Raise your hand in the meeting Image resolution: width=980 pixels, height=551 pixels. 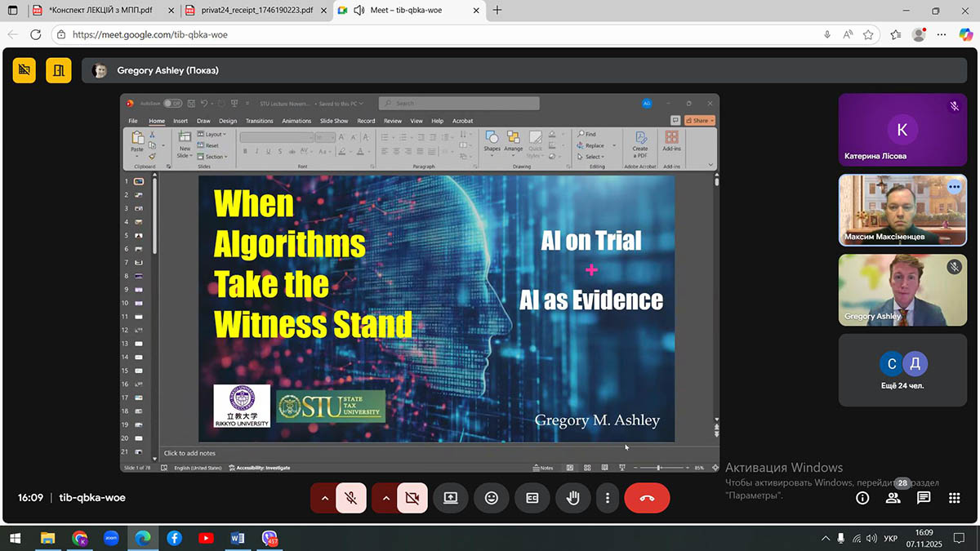[572, 498]
